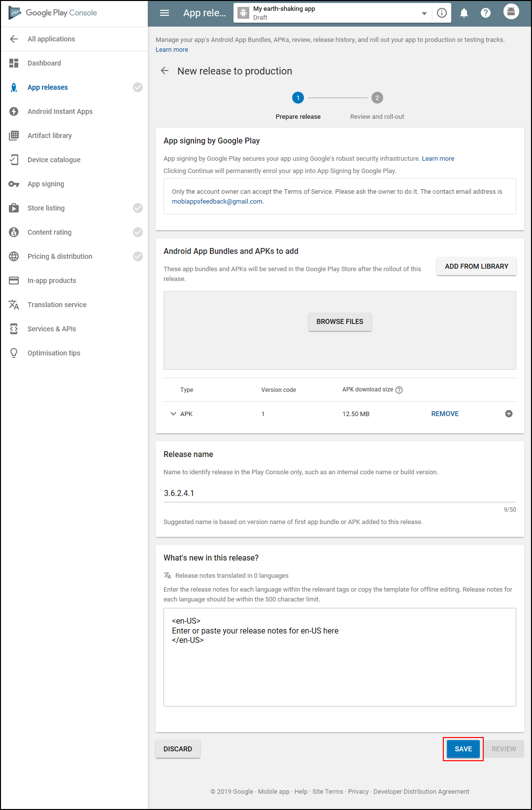Expand the APK row chevron
Screen dimensions: 532x810
[x=173, y=414]
